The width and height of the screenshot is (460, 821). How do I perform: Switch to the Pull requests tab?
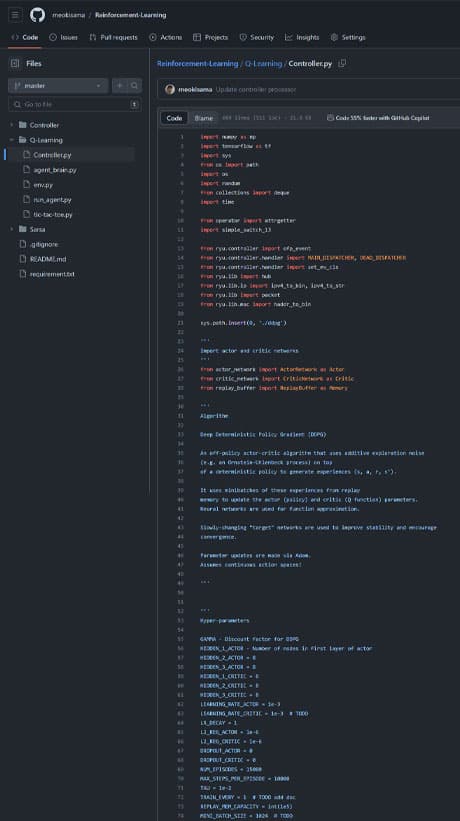click(x=113, y=37)
